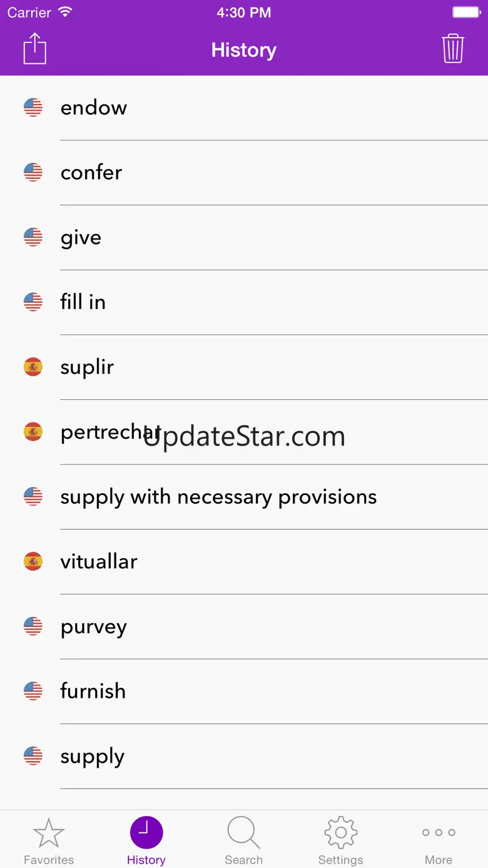Tap the US flag beside 'purvey'

tap(33, 626)
